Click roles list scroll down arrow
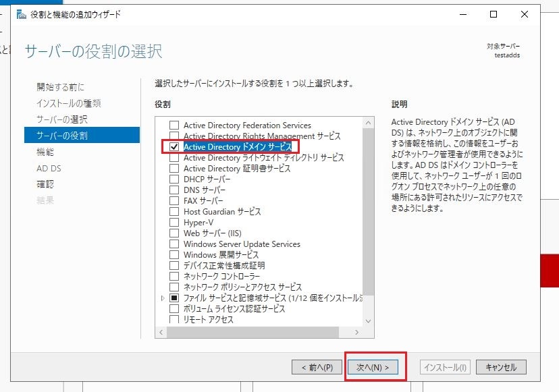Viewport: 559px width, 392px height. point(368,321)
